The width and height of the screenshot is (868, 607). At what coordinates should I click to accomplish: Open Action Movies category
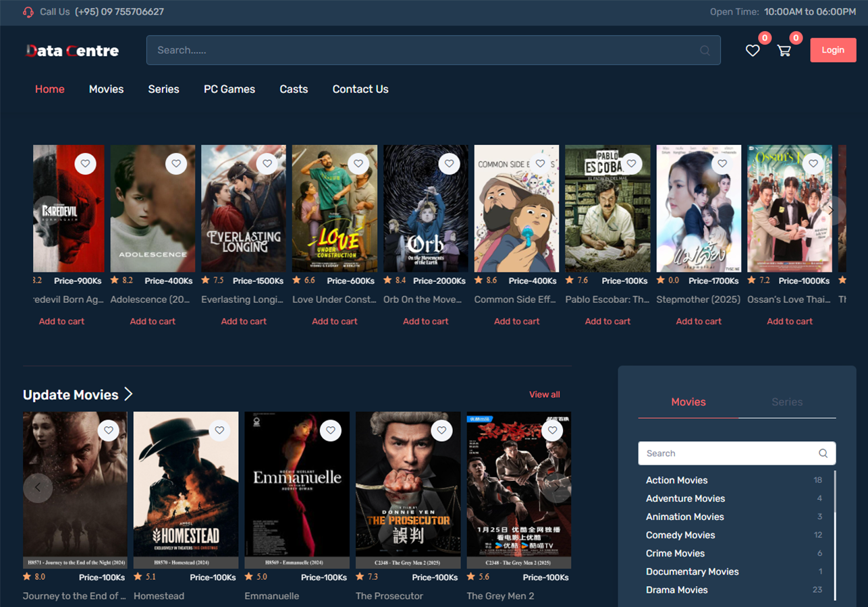tap(677, 480)
